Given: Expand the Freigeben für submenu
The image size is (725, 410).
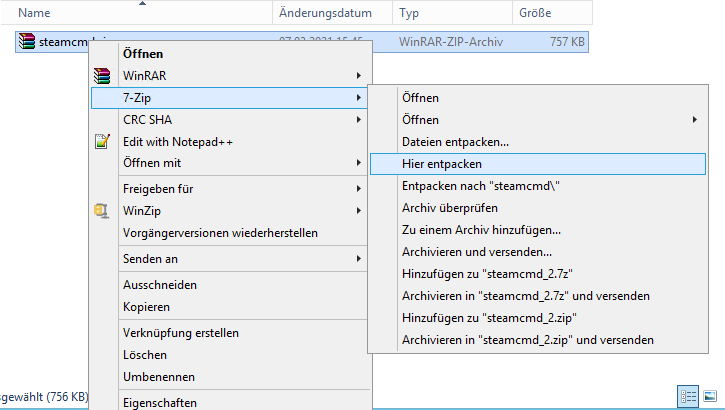Looking at the screenshot, I should (x=228, y=189).
